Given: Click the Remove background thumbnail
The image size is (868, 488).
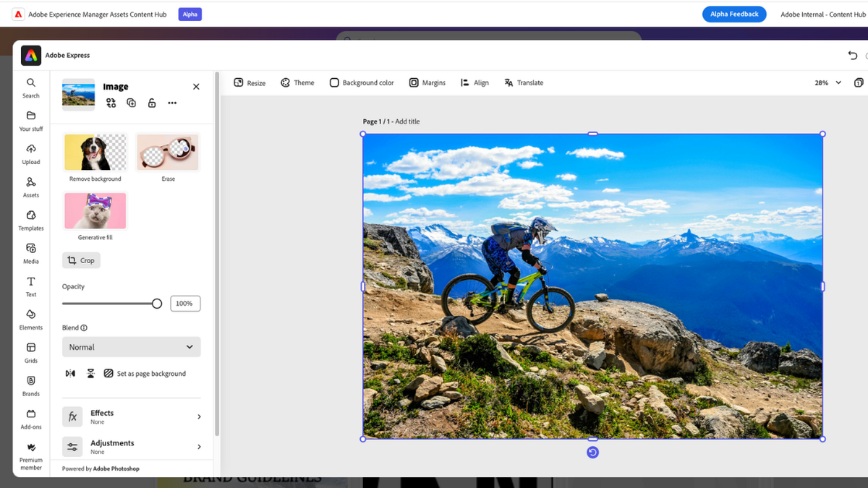Looking at the screenshot, I should [95, 152].
